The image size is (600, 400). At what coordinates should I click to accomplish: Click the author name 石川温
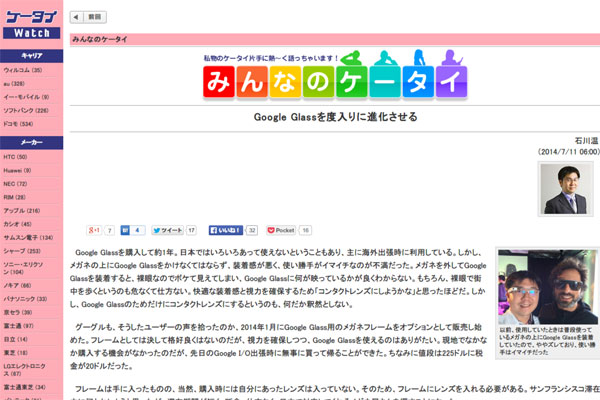[586, 140]
